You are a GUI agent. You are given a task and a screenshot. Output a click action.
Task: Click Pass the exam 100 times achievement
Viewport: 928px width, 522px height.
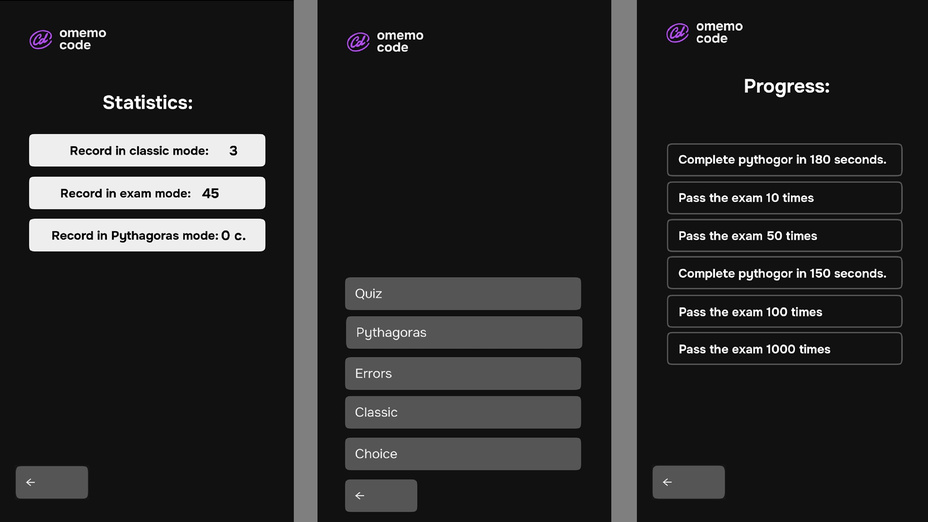tap(784, 312)
